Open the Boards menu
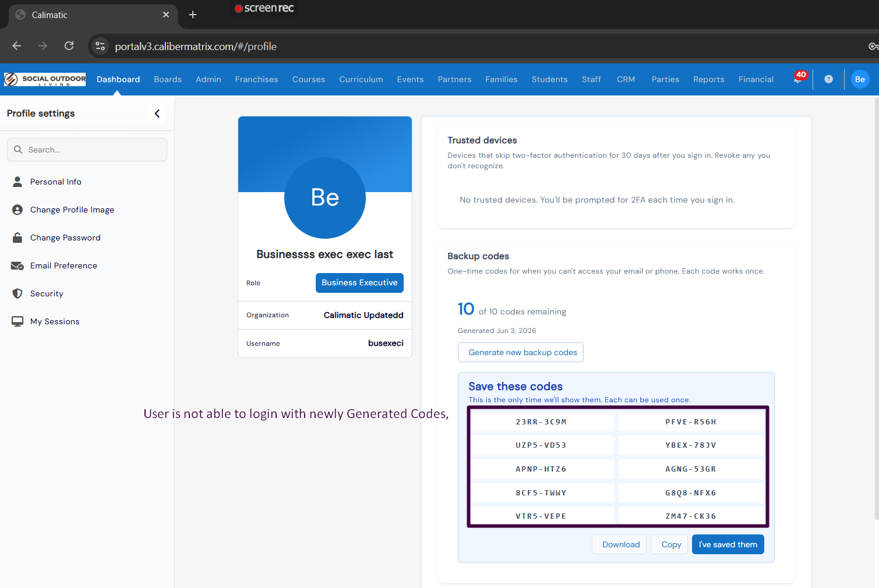879x588 pixels. [x=168, y=79]
